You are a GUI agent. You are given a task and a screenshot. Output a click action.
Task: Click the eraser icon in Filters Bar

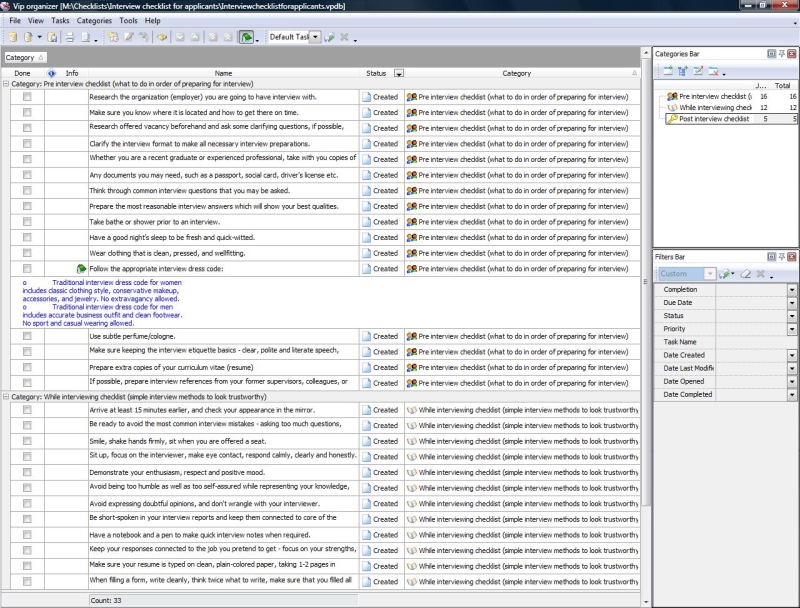tap(745, 274)
